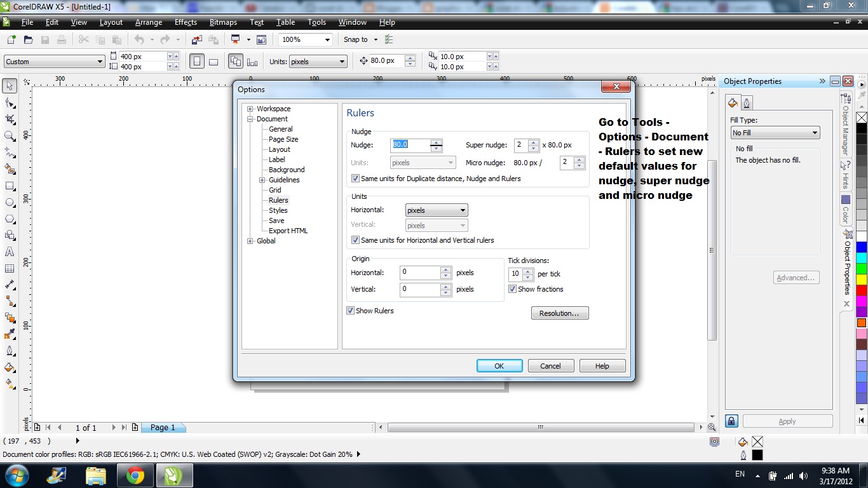Select the Text tool
868x488 pixels.
9,251
